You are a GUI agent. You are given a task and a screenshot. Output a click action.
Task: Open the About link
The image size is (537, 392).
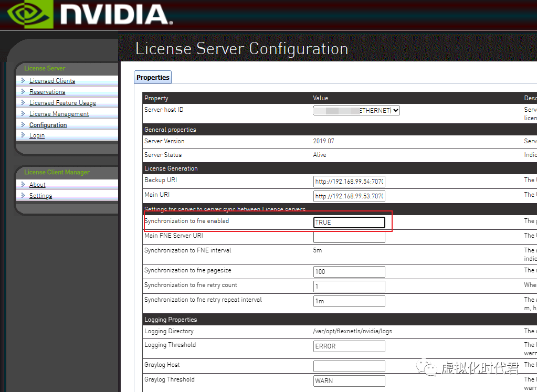pyautogui.click(x=37, y=185)
